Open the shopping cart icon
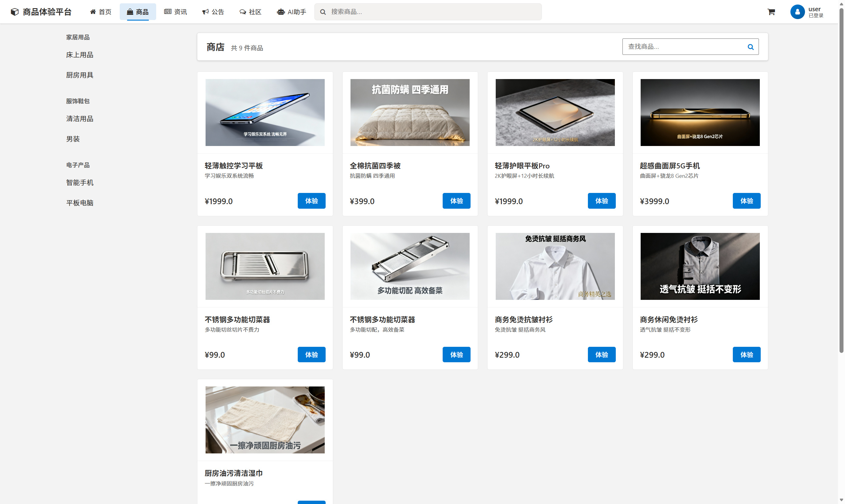The height and width of the screenshot is (504, 845). pos(771,12)
